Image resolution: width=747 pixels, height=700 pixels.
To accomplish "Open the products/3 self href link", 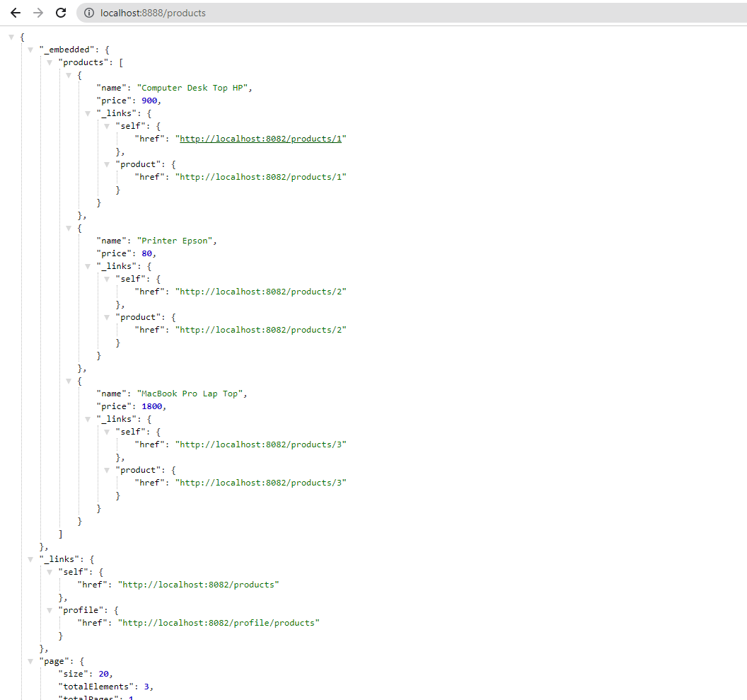I will tap(262, 444).
